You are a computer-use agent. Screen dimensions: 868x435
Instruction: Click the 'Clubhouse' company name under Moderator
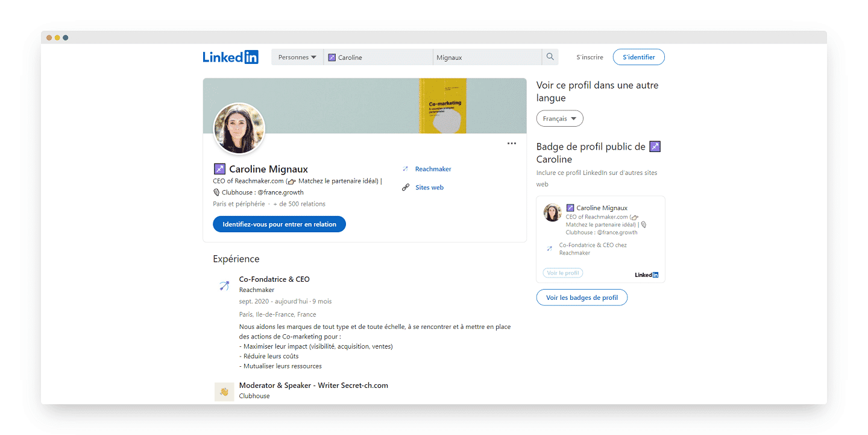point(254,396)
